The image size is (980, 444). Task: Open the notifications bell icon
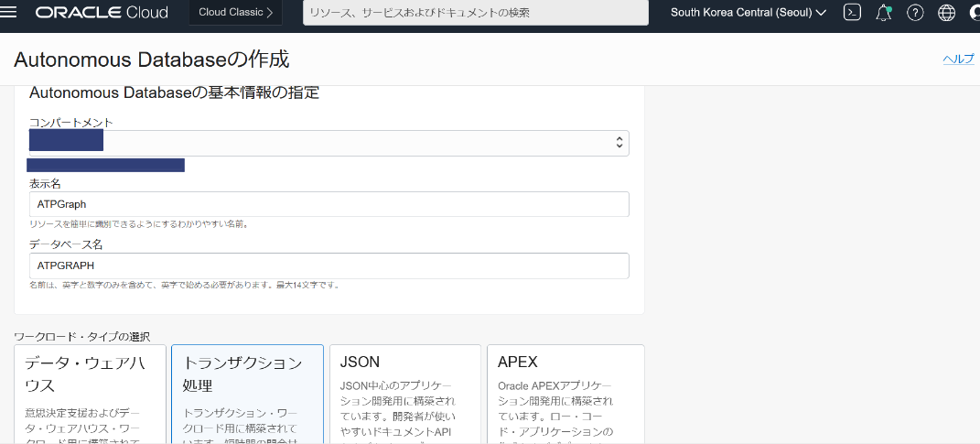pos(884,13)
